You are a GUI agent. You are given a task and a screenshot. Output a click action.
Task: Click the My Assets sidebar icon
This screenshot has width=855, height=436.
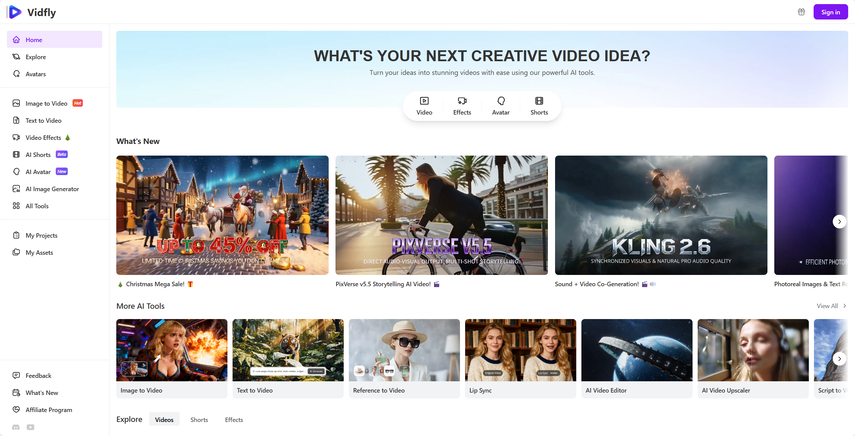coord(16,252)
